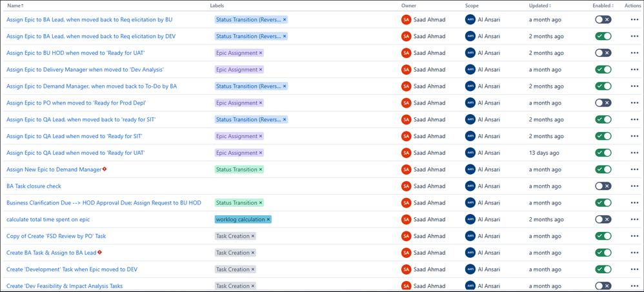Open actions menu for 'Business Clarification Due' rule
The image size is (644, 292).
pyautogui.click(x=634, y=202)
